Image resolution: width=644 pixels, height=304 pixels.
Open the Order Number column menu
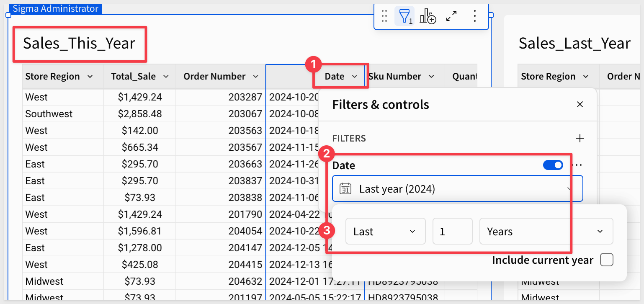pyautogui.click(x=255, y=77)
